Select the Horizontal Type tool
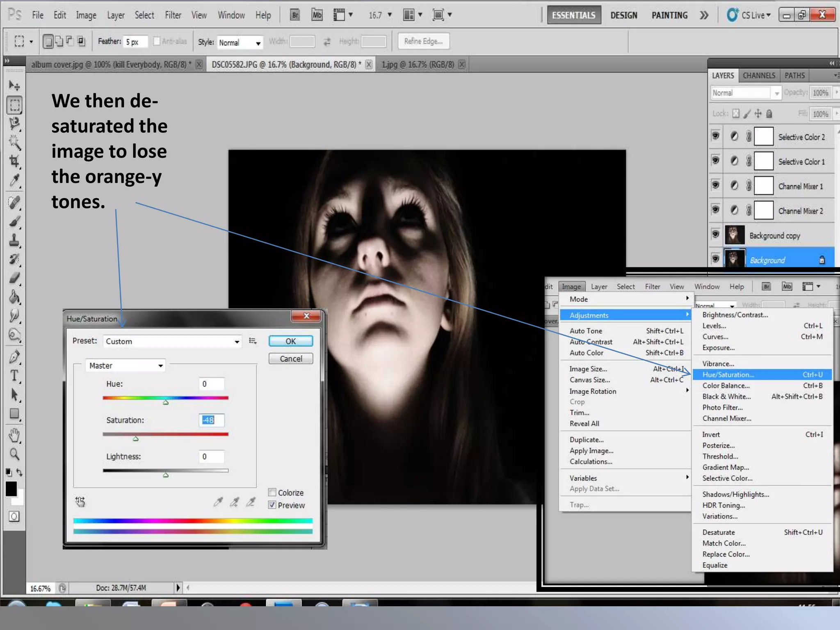This screenshot has height=630, width=840. point(14,375)
